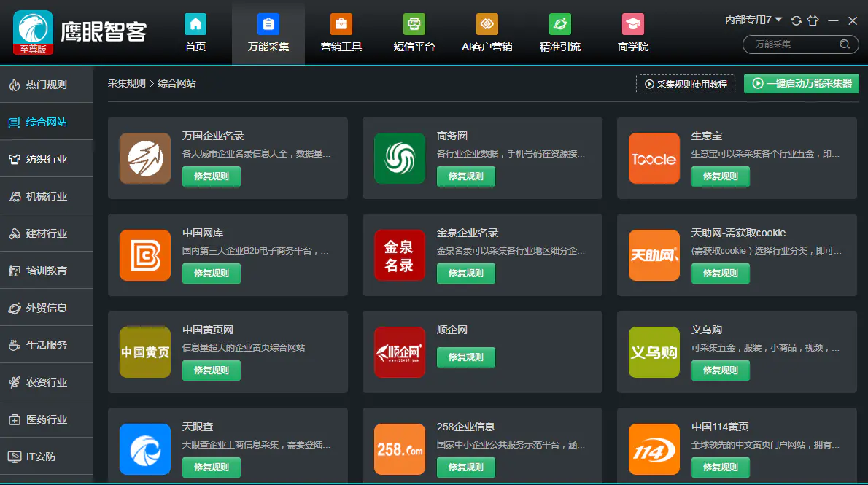Open AI客户营销 with its diamond icon
This screenshot has width=868, height=485.
tap(487, 24)
